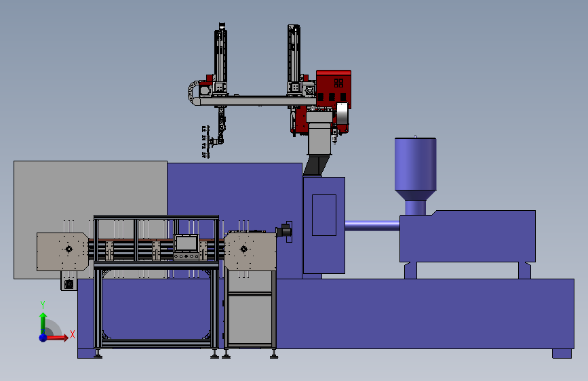Select the vertical platen block with window
Viewport: 588px width, 381px height.
[x=324, y=225]
